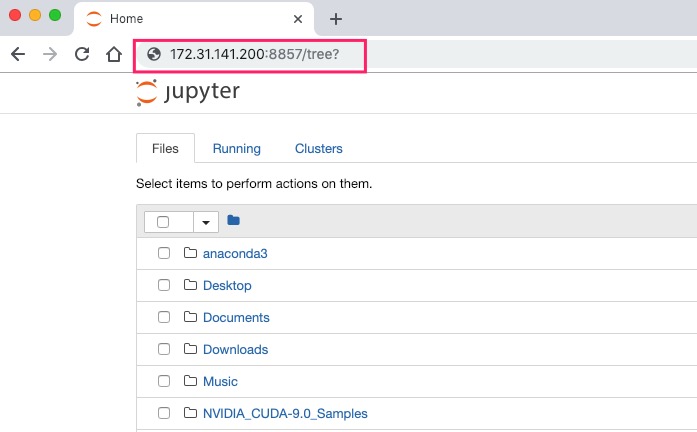The height and width of the screenshot is (432, 697).
Task: Go back with the browser back arrow
Action: click(18, 54)
